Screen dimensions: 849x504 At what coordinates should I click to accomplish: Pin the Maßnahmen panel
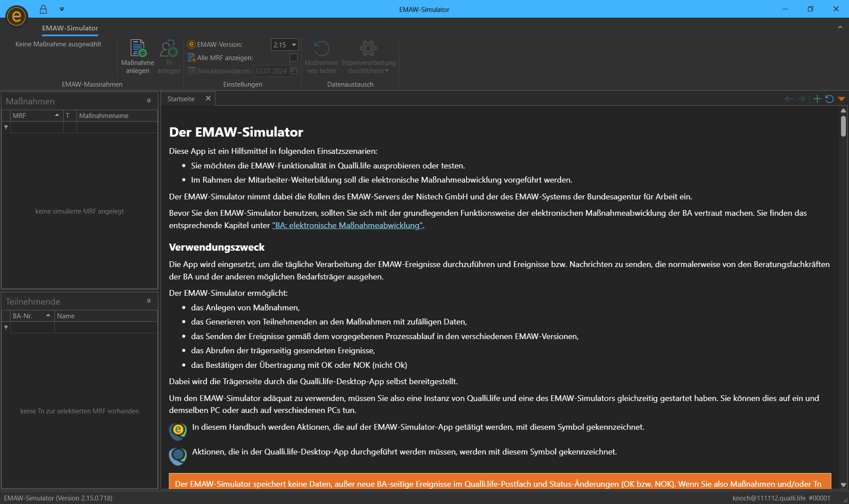[x=149, y=101]
